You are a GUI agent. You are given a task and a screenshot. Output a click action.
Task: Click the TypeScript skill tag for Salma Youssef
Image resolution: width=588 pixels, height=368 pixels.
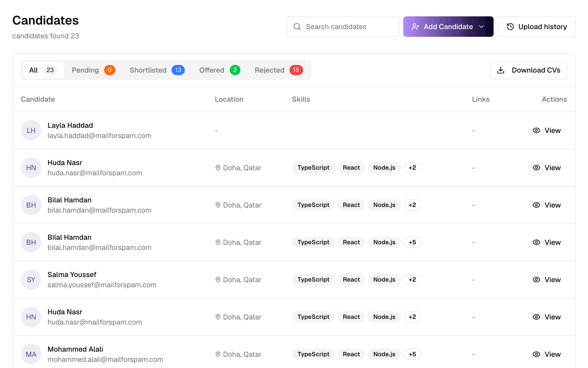coord(313,280)
